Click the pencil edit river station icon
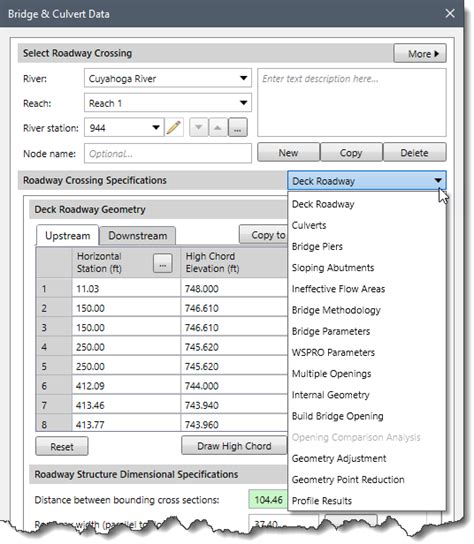This screenshot has height=544, width=474. (x=174, y=127)
